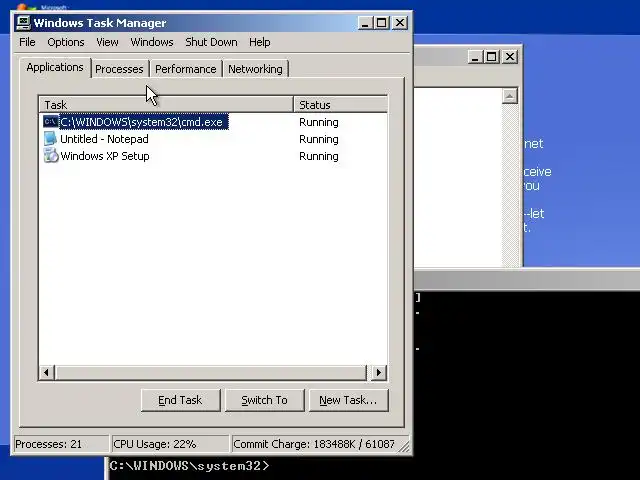
Task: Switch to the Performance tab
Action: coord(186,69)
